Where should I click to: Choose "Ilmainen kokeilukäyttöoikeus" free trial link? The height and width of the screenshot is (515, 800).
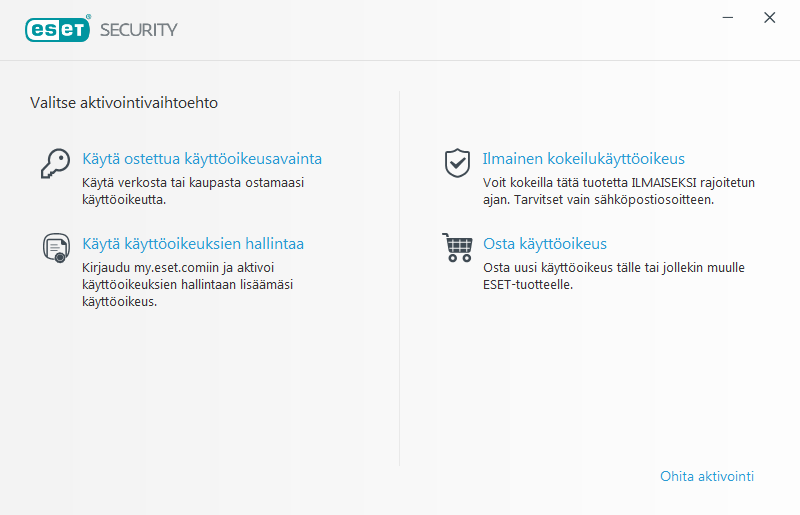click(583, 159)
